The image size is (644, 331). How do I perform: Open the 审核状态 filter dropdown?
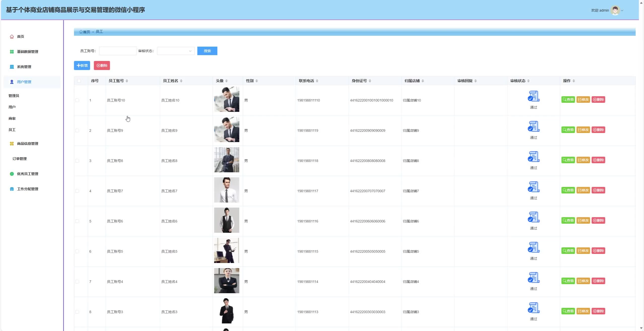click(x=176, y=51)
